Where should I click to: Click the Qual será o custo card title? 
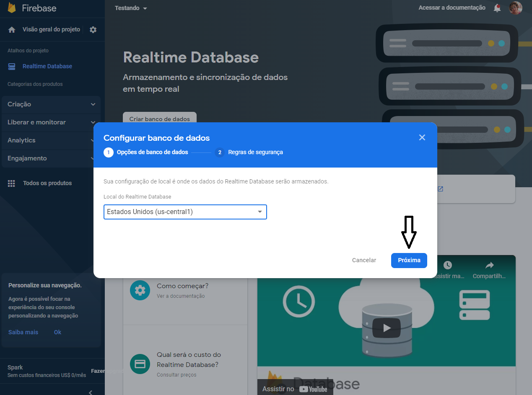(x=189, y=360)
